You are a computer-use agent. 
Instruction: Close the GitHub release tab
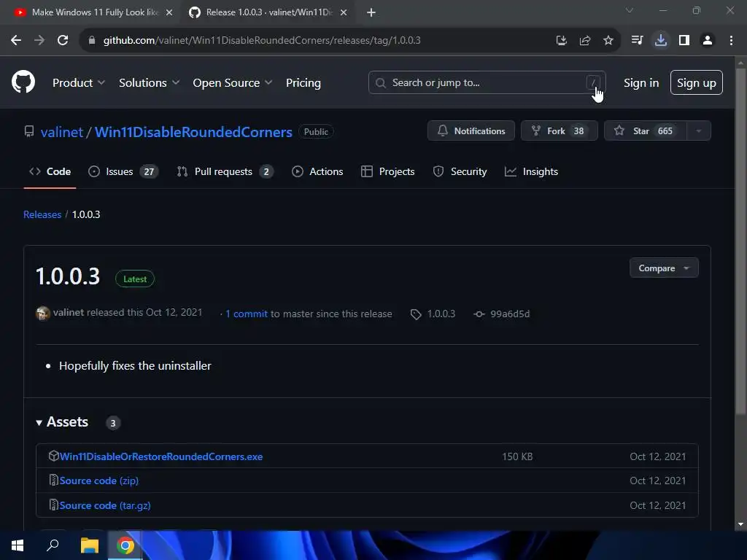(x=344, y=13)
